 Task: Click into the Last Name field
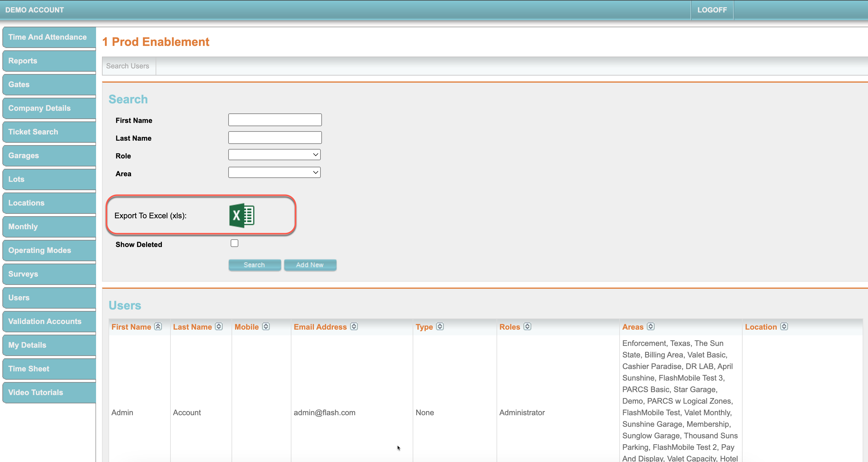[275, 138]
